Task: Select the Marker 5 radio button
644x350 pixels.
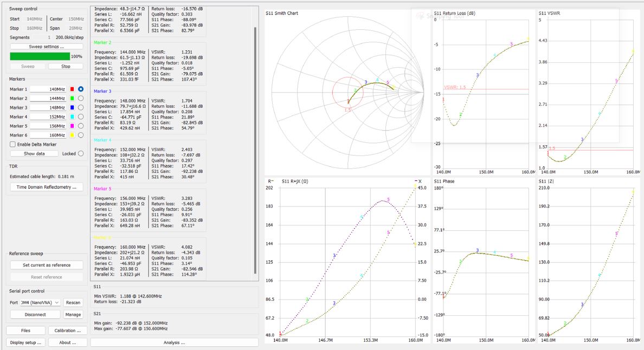Action: (80, 126)
